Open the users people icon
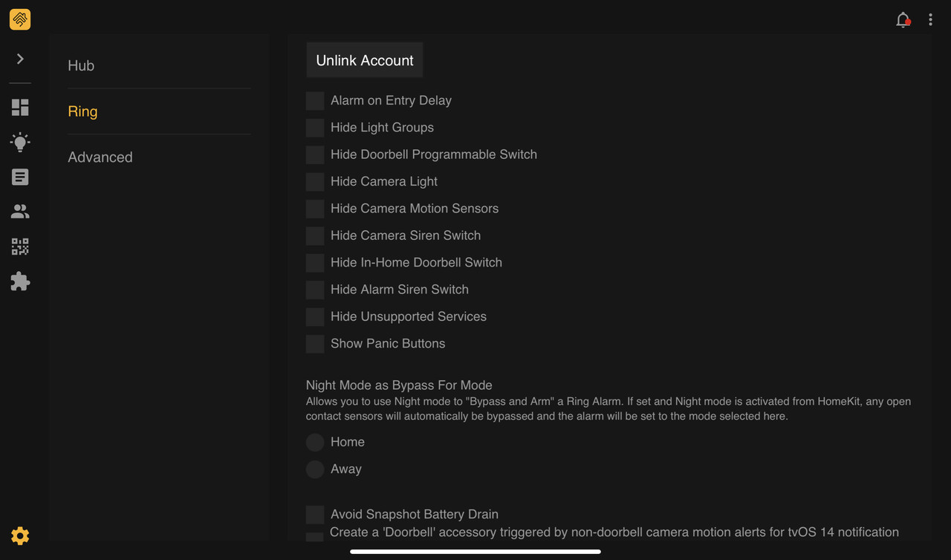The image size is (951, 560). tap(20, 212)
